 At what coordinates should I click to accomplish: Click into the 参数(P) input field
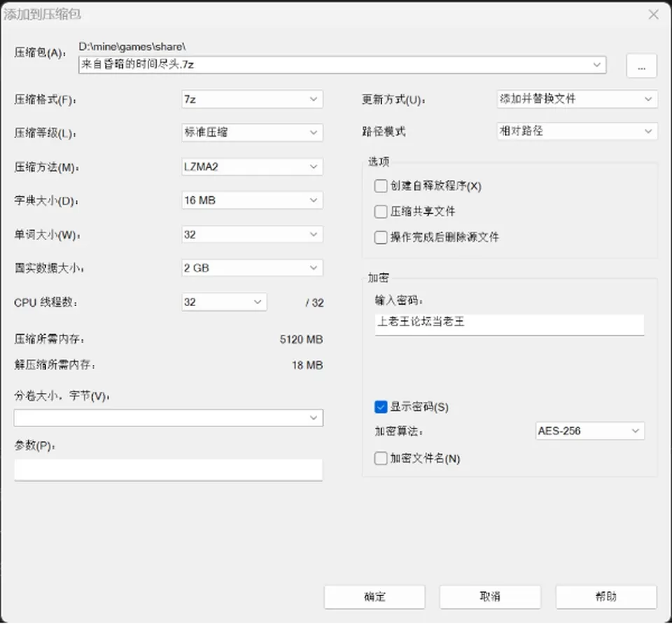click(169, 470)
